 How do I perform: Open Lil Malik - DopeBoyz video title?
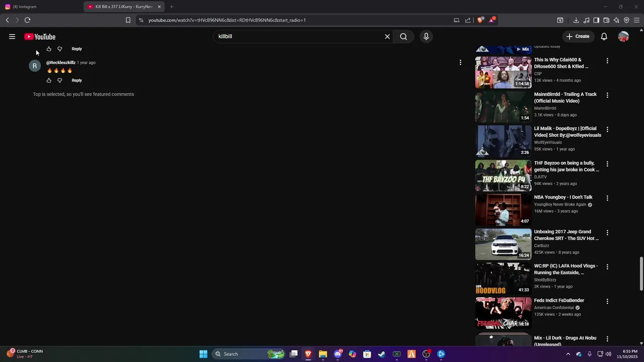pos(568,132)
